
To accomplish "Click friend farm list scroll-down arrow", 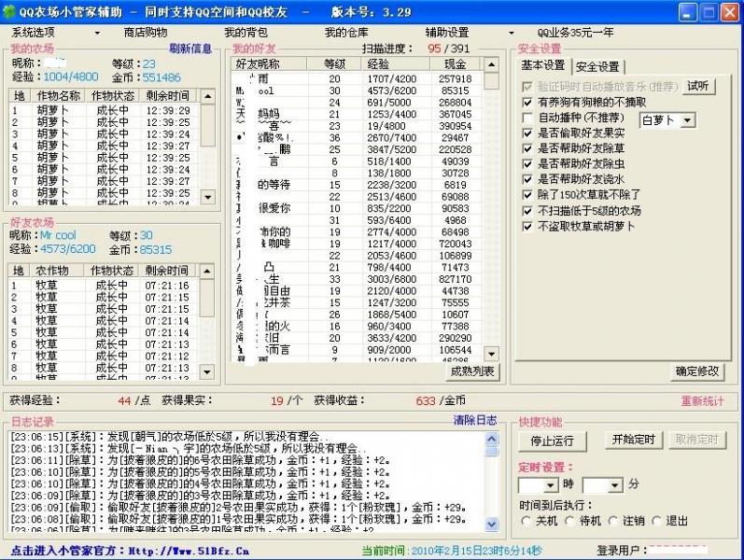I will pos(206,371).
